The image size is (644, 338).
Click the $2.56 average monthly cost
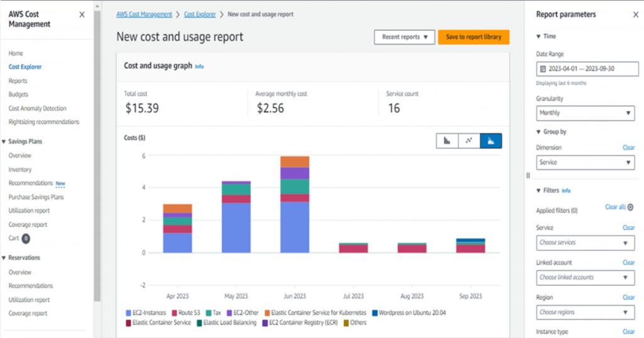click(270, 108)
